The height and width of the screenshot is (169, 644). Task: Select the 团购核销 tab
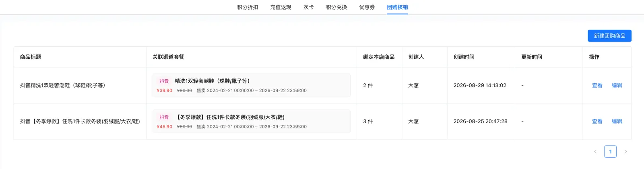[x=397, y=7]
